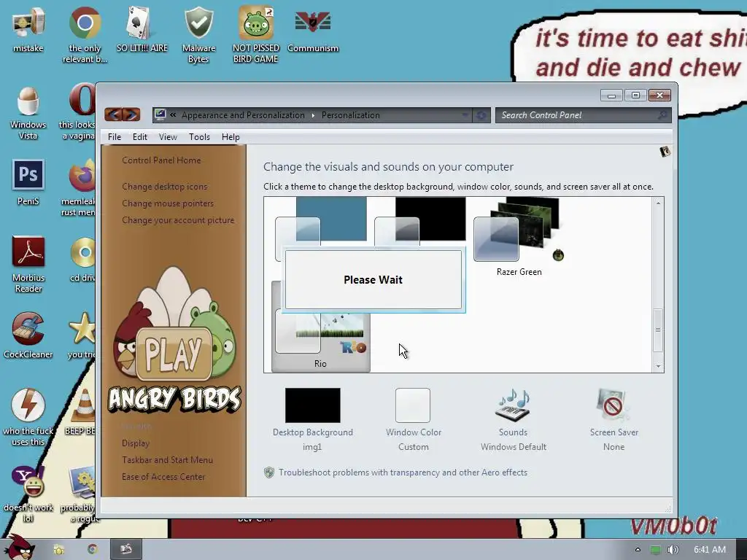Click the 'Screen Saver' label text
The width and height of the screenshot is (747, 560).
click(614, 432)
